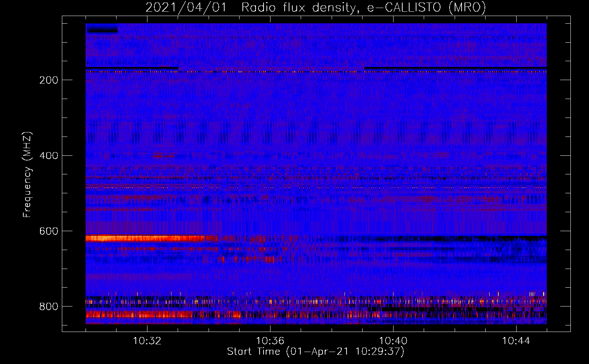Click the 10:36 time tick label

[270, 341]
